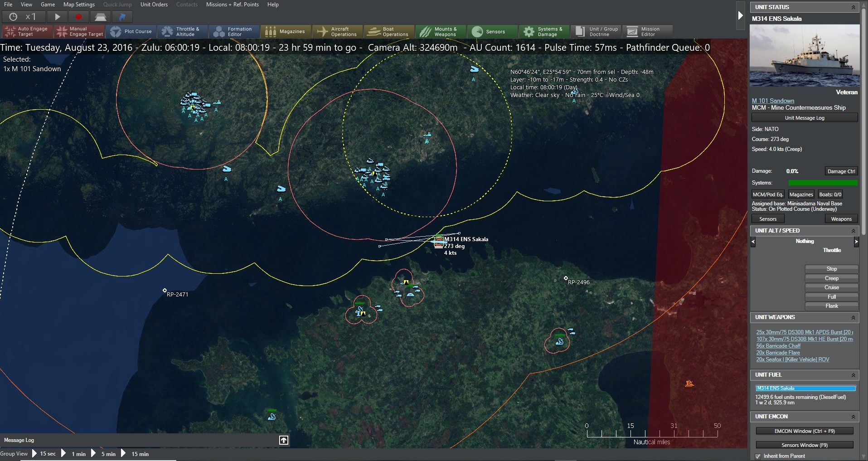868x461 pixels.
Task: Collapse the UNIT WEAPONS panel
Action: point(854,318)
